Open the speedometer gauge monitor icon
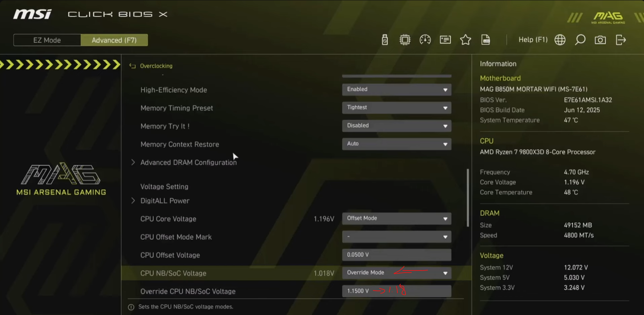Image resolution: width=644 pixels, height=315 pixels. [x=425, y=40]
